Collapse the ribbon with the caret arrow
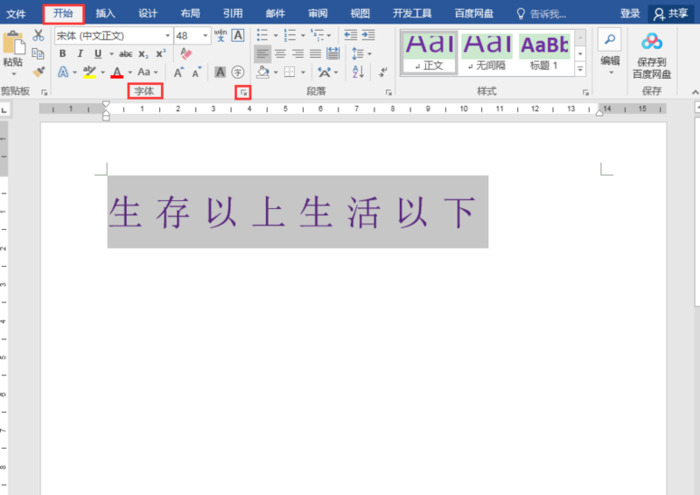700x495 pixels. pos(695,92)
